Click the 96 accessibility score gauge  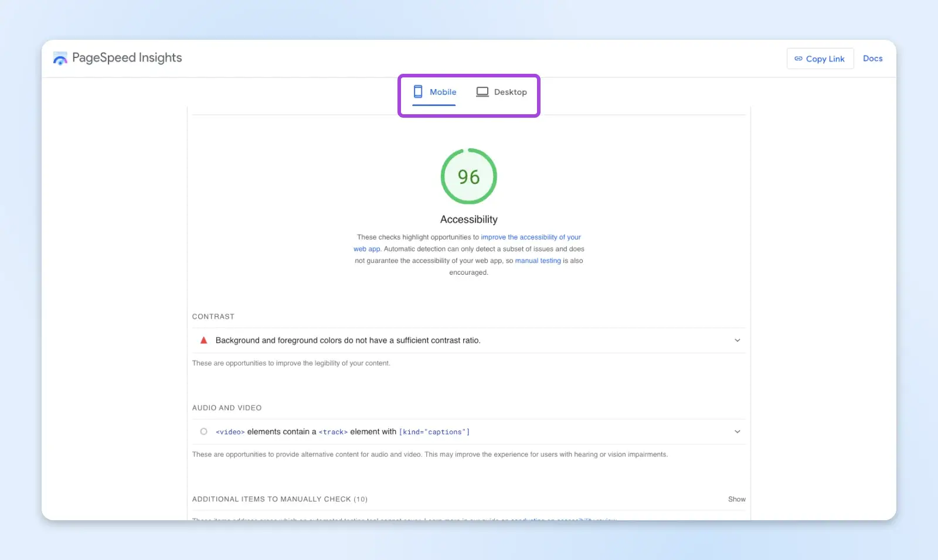point(469,176)
